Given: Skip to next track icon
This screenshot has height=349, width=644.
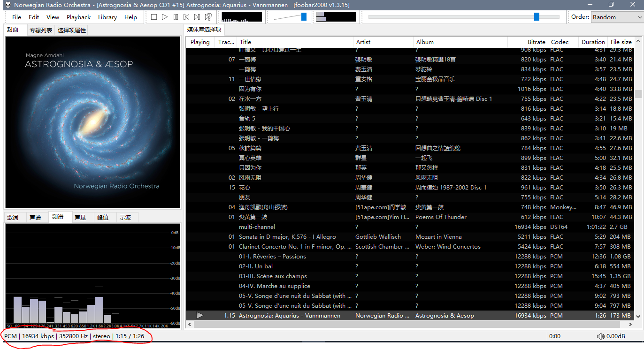Looking at the screenshot, I should 196,17.
